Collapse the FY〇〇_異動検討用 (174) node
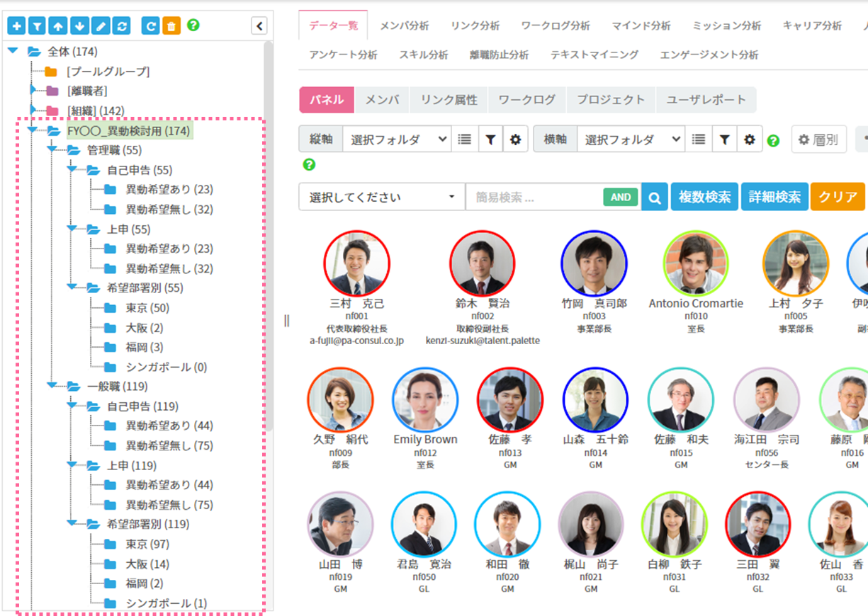 coord(33,130)
